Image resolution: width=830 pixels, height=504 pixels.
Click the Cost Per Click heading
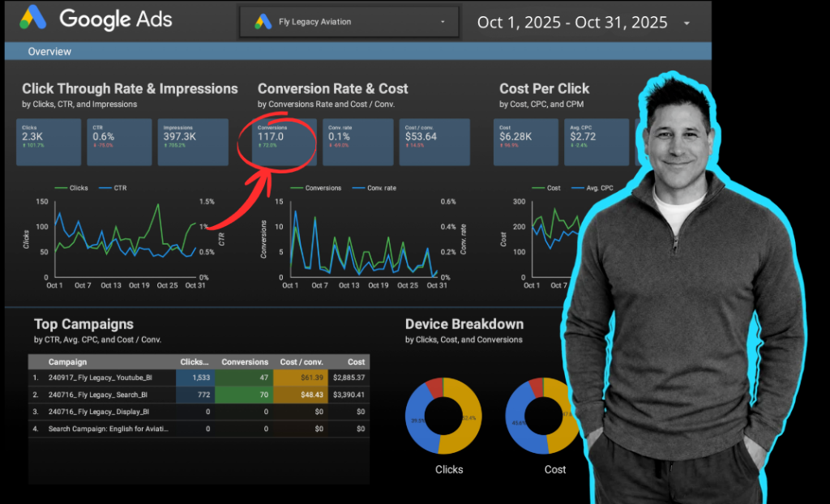click(544, 88)
